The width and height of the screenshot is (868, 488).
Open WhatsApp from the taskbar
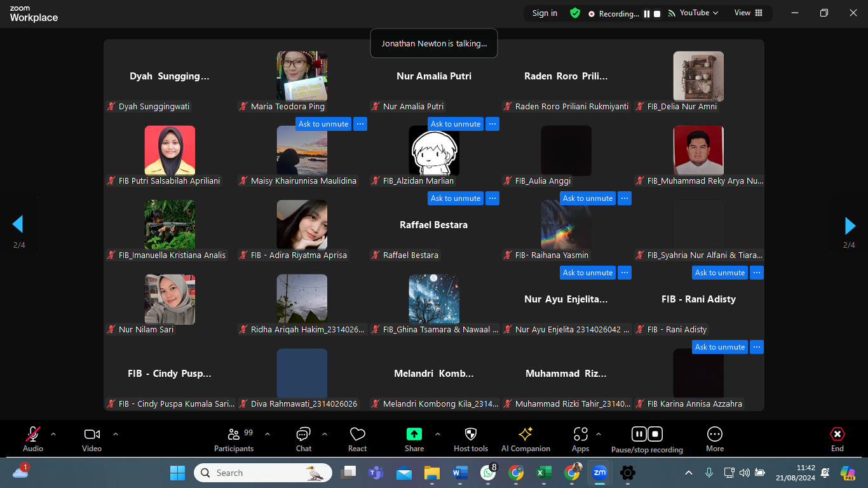487,473
